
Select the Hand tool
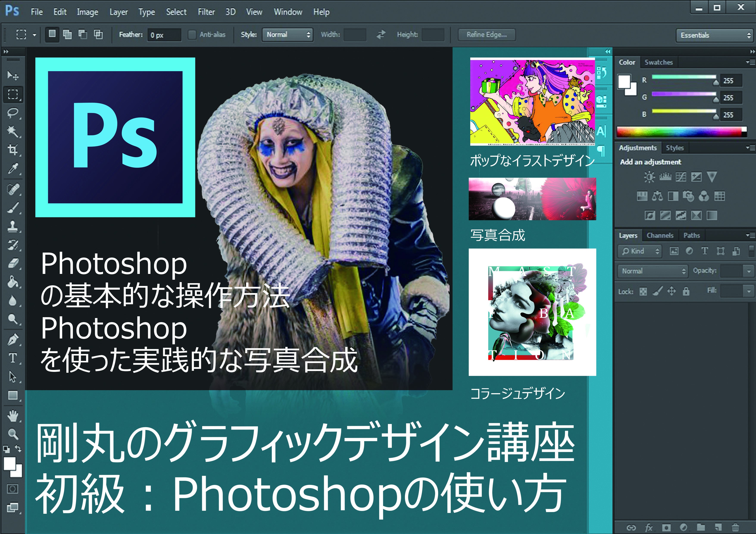click(x=13, y=416)
